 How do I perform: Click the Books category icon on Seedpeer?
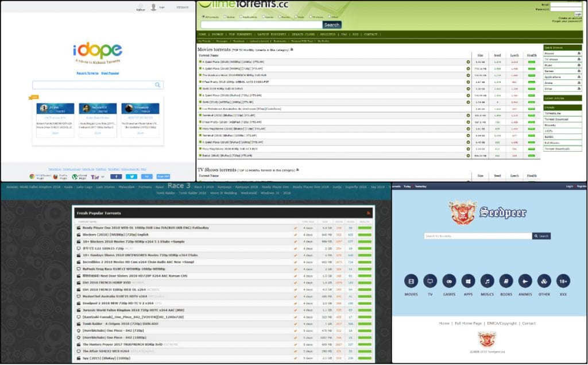point(505,281)
